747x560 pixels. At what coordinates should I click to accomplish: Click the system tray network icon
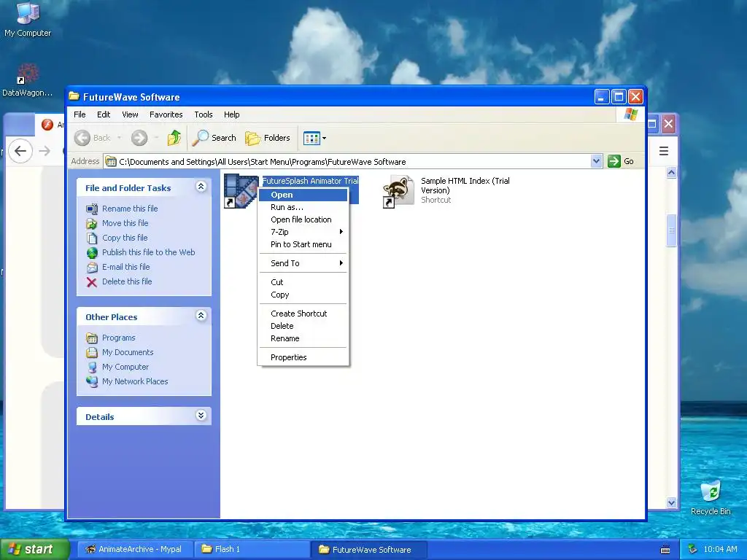[x=693, y=550]
